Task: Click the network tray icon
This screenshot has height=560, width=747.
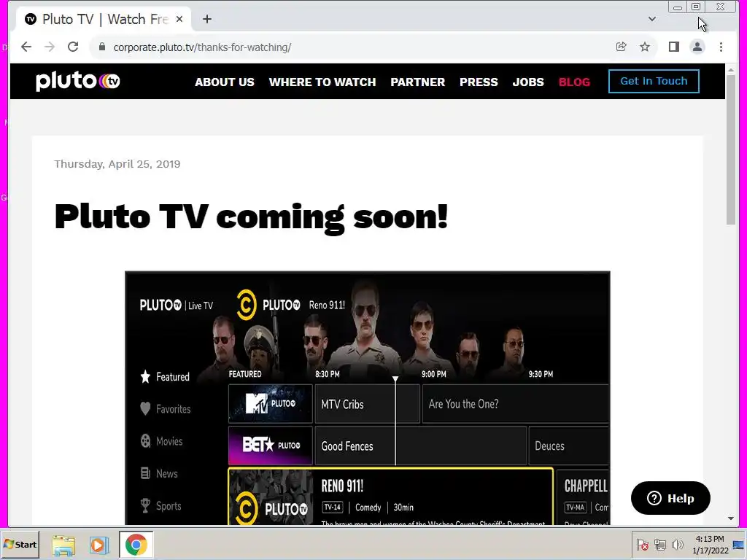Action: point(659,544)
